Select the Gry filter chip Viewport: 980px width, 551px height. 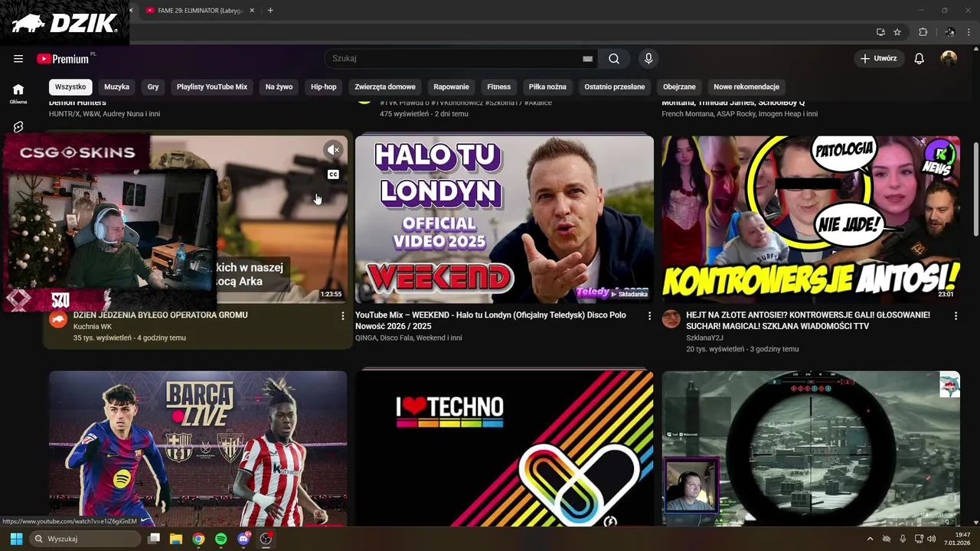pos(153,86)
